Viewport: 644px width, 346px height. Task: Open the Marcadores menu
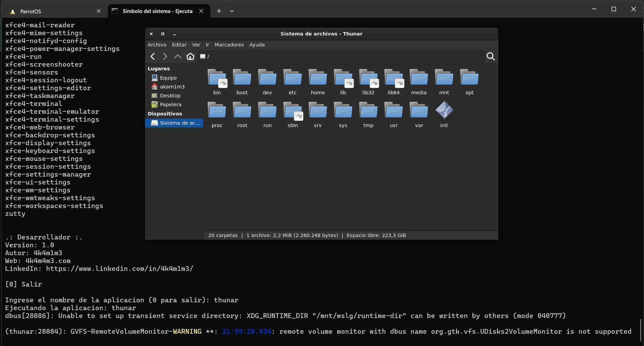(x=229, y=45)
